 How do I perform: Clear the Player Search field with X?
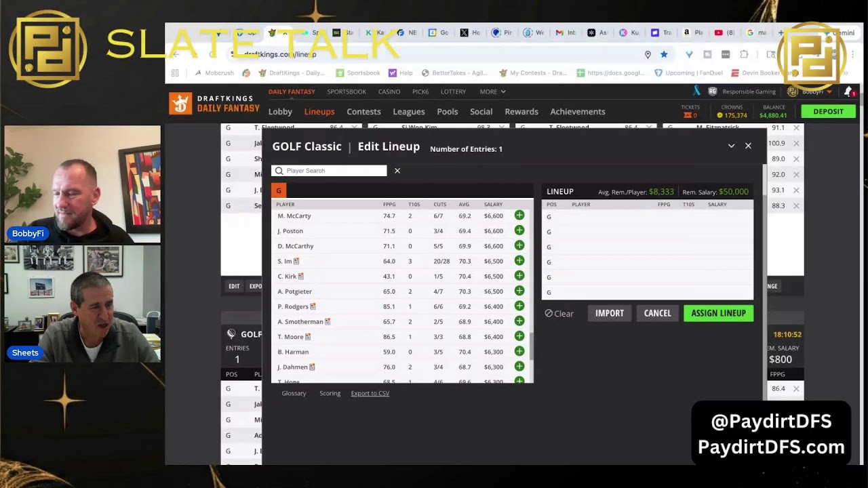click(x=397, y=171)
